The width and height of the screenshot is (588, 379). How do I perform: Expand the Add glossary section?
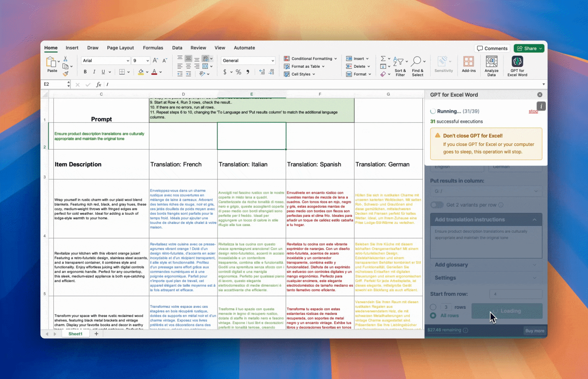click(486, 265)
